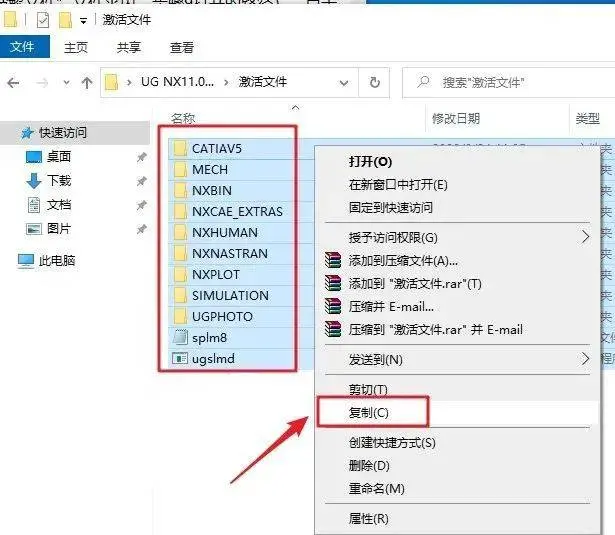The height and width of the screenshot is (535, 615).
Task: Select the NXBIN folder
Action: click(x=212, y=191)
